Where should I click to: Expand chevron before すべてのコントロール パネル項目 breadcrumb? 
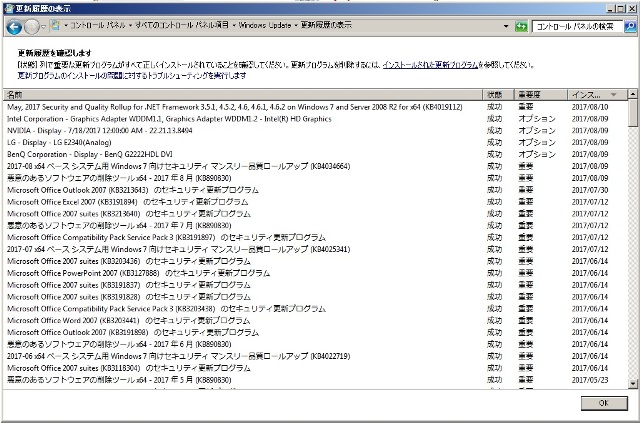click(x=130, y=25)
